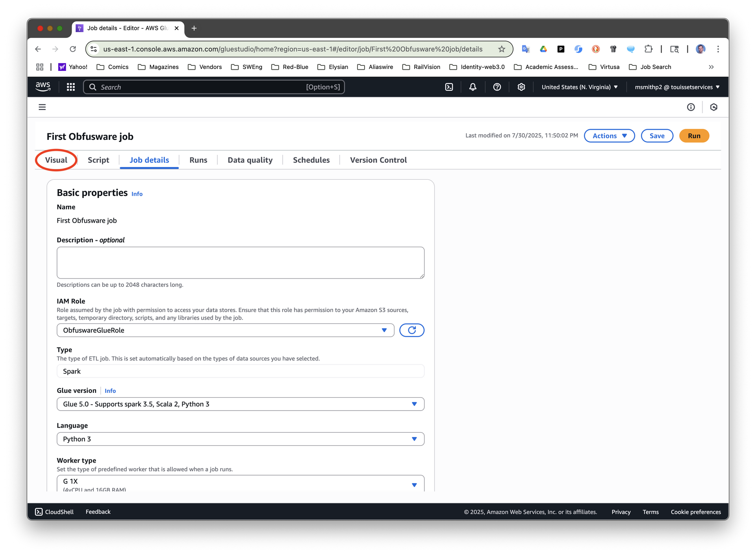The height and width of the screenshot is (556, 756).
Task: Open the msmithp2 account menu
Action: point(677,87)
